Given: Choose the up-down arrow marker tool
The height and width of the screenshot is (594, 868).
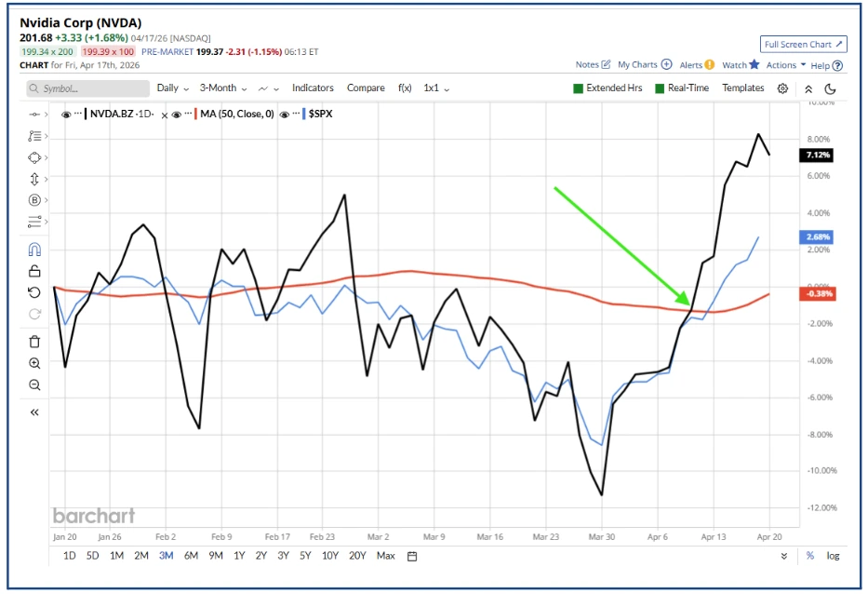Looking at the screenshot, I should (34, 179).
